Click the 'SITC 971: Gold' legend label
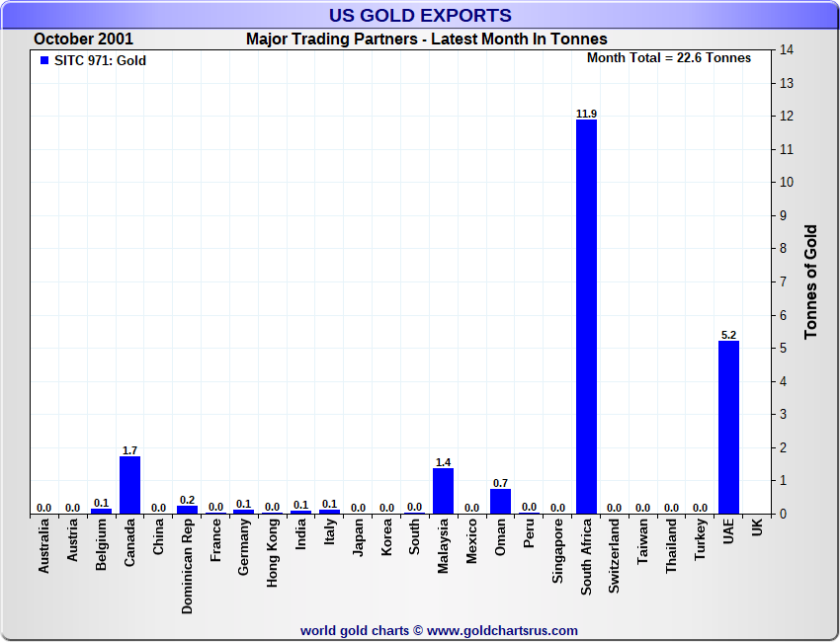Viewport: 840px width, 642px height. point(100,60)
